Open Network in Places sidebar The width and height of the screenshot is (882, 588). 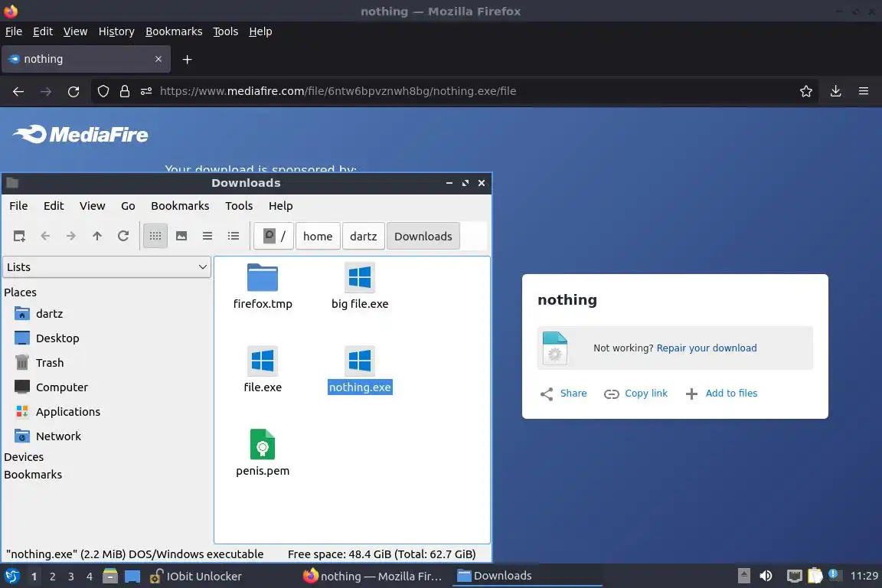coord(58,436)
